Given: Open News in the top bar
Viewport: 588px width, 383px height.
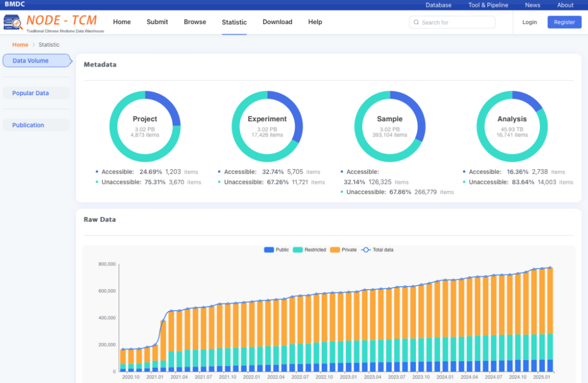Looking at the screenshot, I should [x=532, y=5].
